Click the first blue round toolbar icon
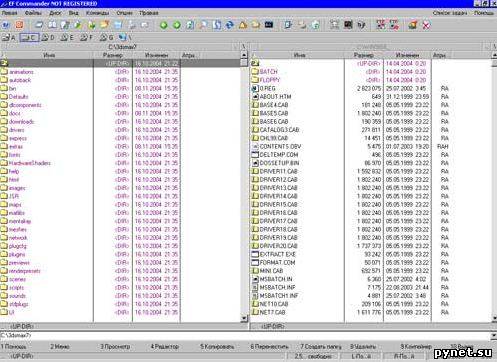The image size is (497, 362). tap(6, 25)
